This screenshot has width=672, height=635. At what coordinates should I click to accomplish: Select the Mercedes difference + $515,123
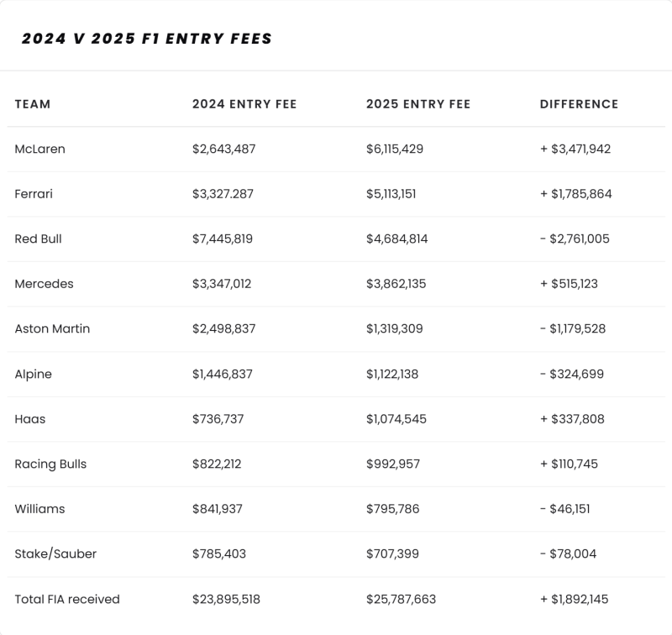coord(569,284)
